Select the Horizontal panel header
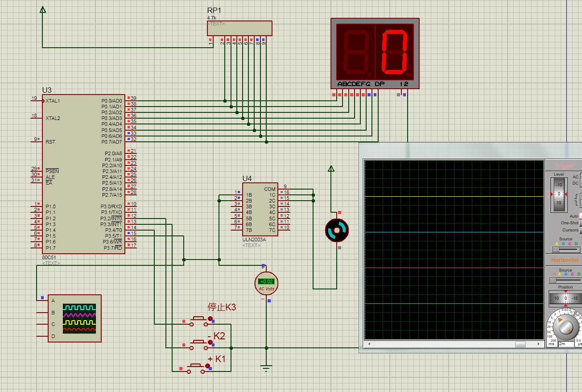 point(565,260)
